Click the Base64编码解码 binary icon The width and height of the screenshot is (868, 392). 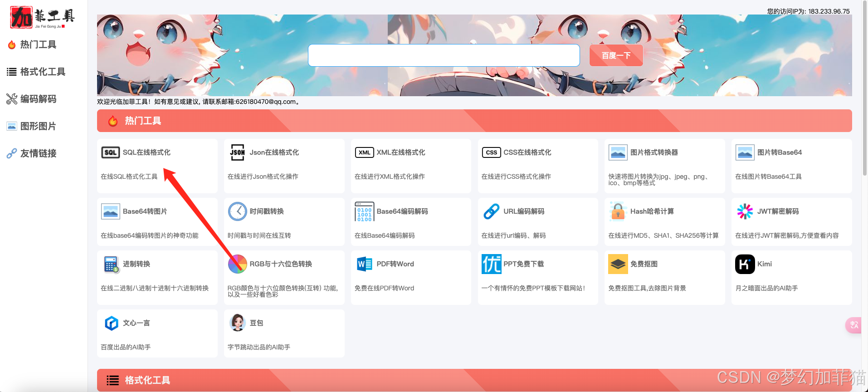(x=365, y=211)
